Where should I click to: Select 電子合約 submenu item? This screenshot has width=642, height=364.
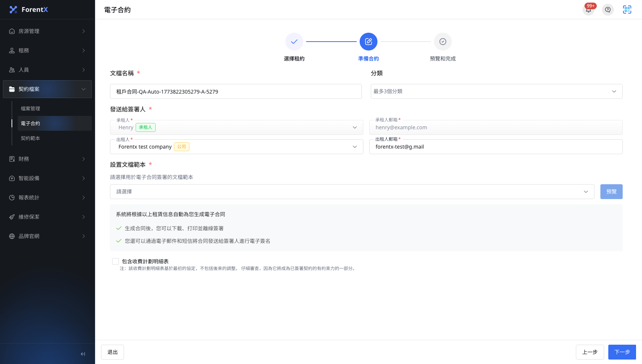tap(55, 123)
